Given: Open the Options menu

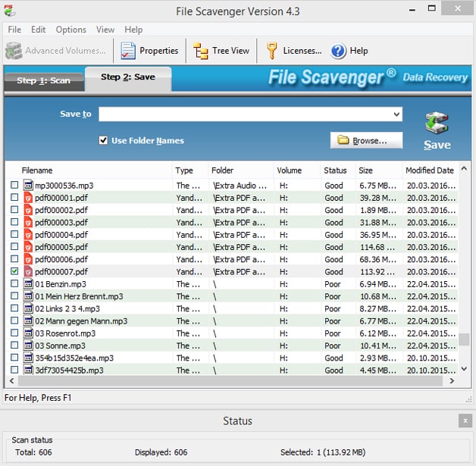Looking at the screenshot, I should click(71, 30).
